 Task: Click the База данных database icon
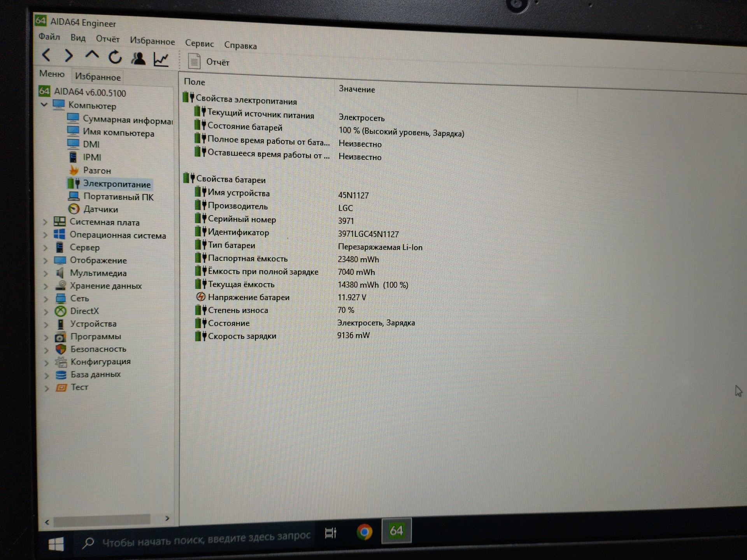[x=61, y=374]
